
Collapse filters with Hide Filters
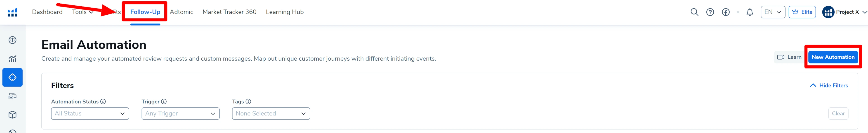tap(829, 85)
